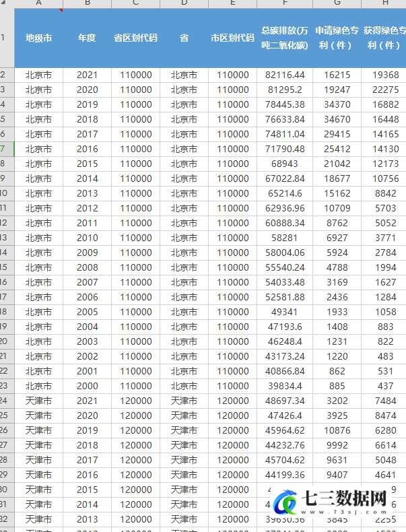The width and height of the screenshot is (406, 532).
Task: Click the cell with 74811.04
Action: pyautogui.click(x=285, y=135)
